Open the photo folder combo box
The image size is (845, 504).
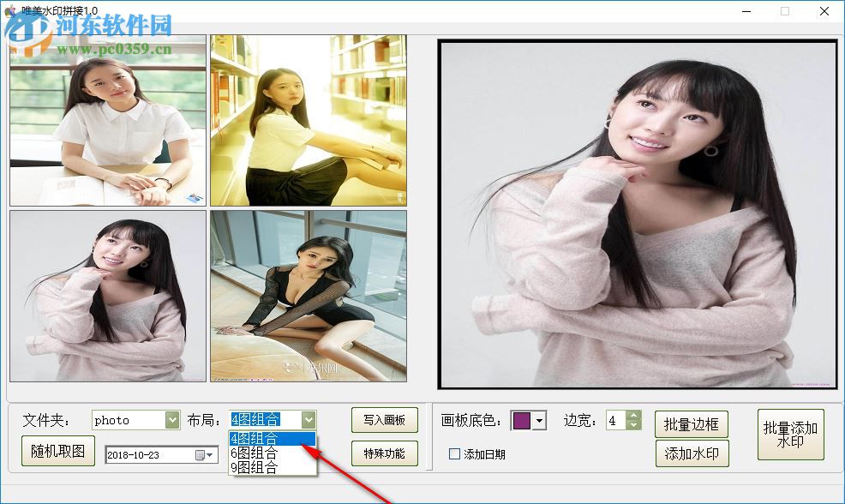133,419
